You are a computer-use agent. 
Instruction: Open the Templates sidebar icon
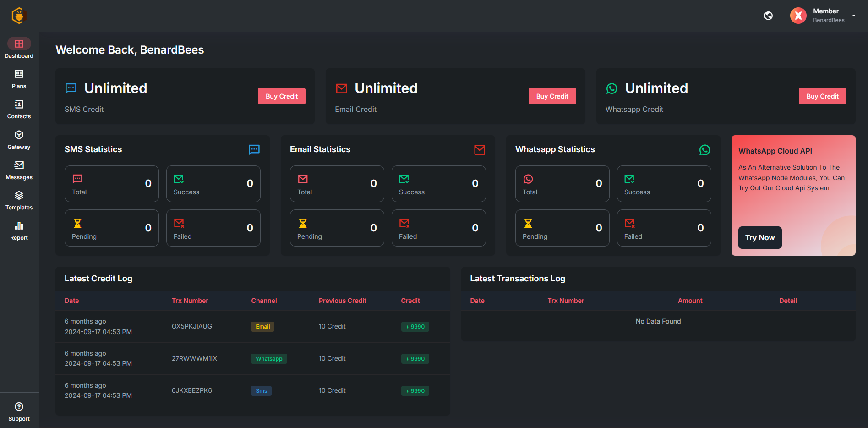[x=19, y=196]
